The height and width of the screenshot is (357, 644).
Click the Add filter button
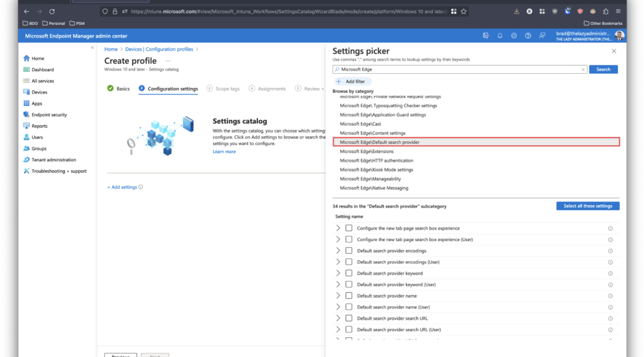[352, 81]
